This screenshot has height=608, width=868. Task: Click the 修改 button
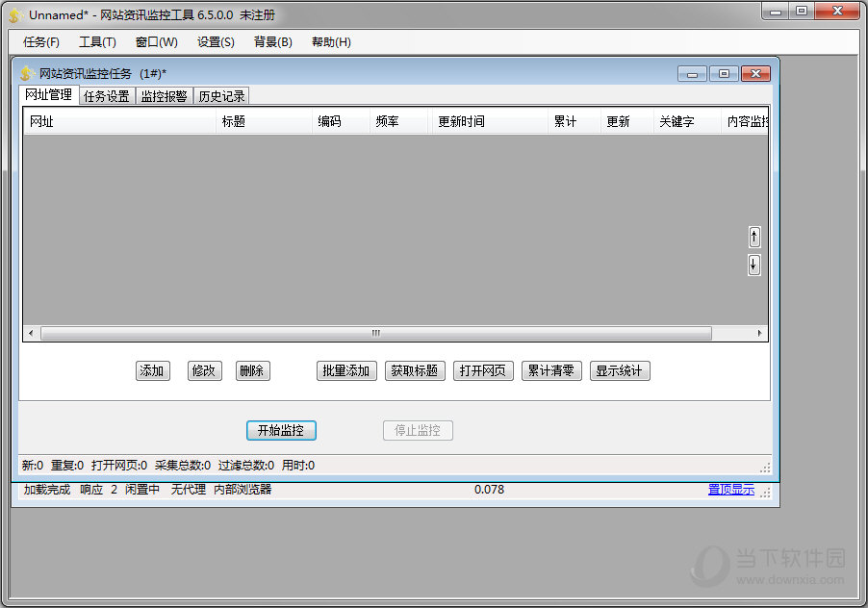tap(204, 370)
